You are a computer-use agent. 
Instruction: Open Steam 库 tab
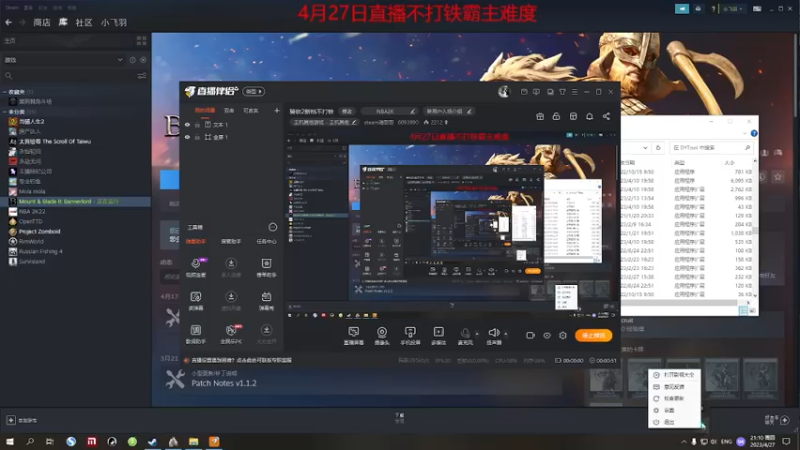click(63, 22)
